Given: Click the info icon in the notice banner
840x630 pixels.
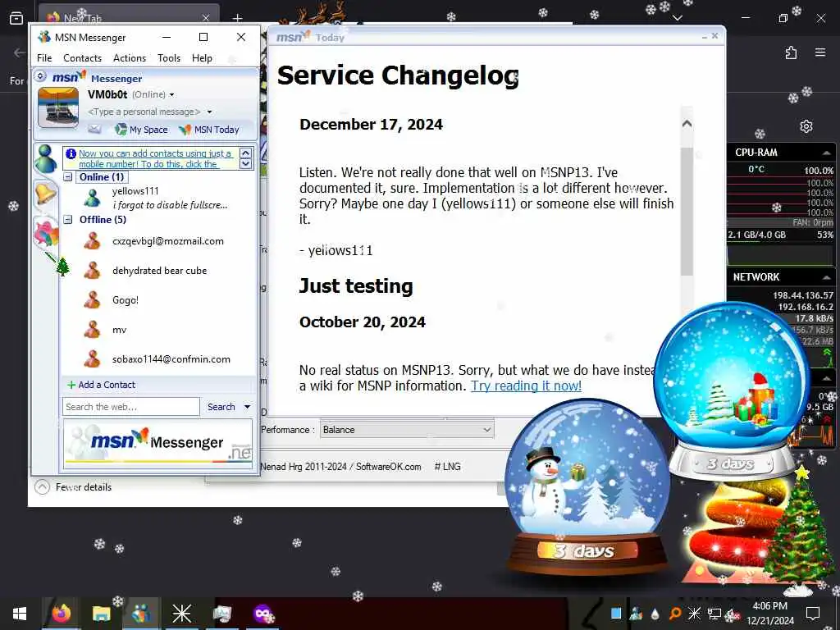Looking at the screenshot, I should click(71, 153).
